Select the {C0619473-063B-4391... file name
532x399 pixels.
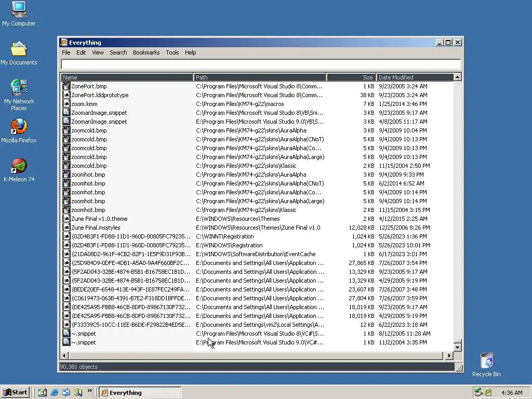130,298
